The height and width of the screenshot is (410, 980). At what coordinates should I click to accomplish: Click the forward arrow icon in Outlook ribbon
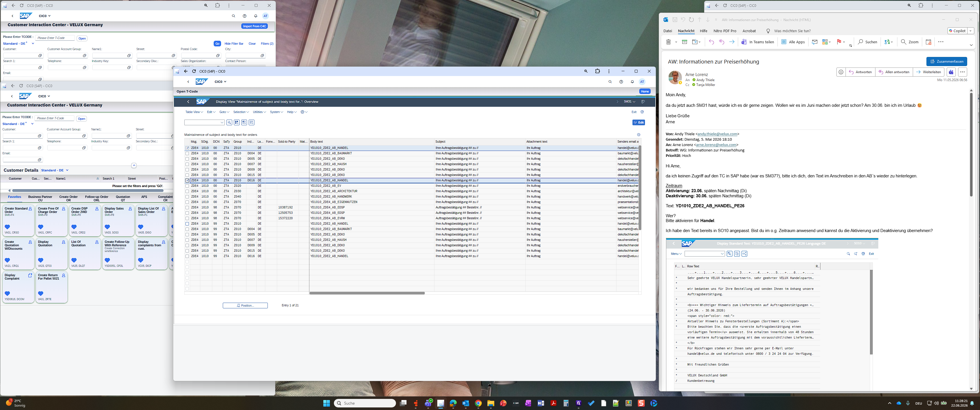click(x=732, y=42)
